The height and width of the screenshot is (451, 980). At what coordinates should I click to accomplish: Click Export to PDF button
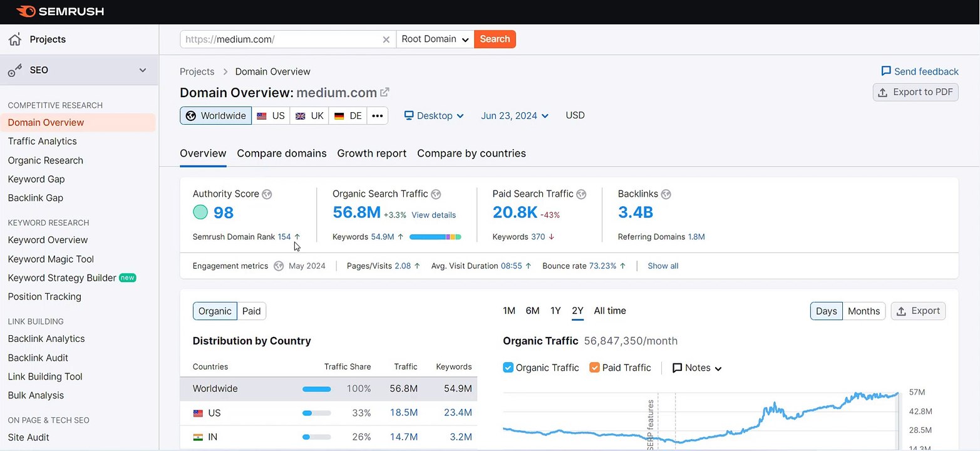click(916, 93)
